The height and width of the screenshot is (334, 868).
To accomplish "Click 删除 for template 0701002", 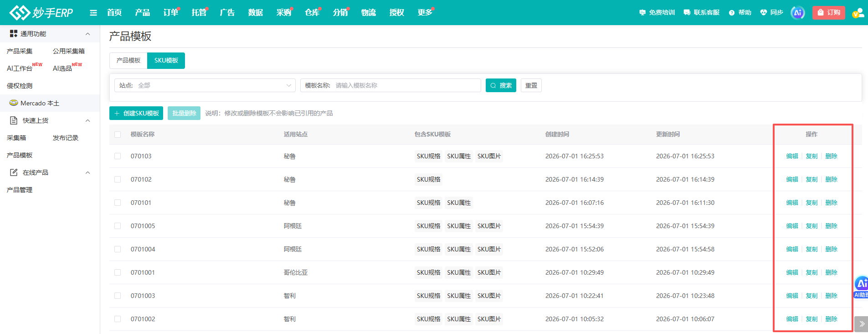I will 831,319.
